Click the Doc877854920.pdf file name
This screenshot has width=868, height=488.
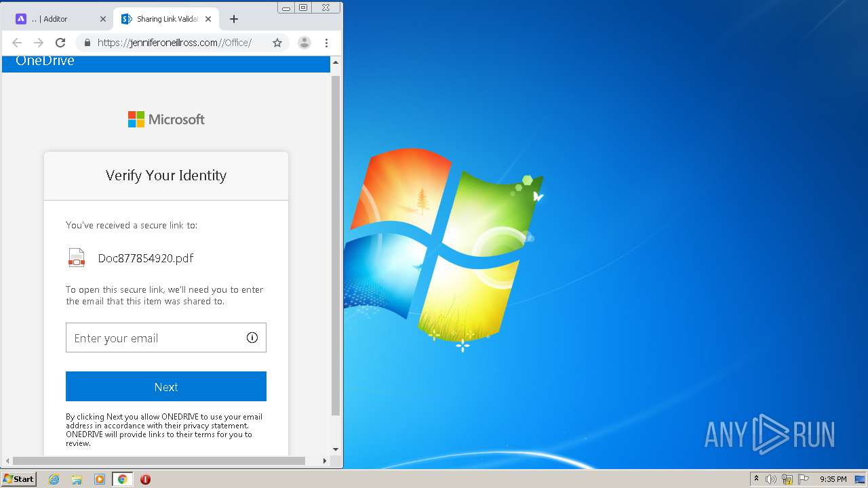(146, 258)
